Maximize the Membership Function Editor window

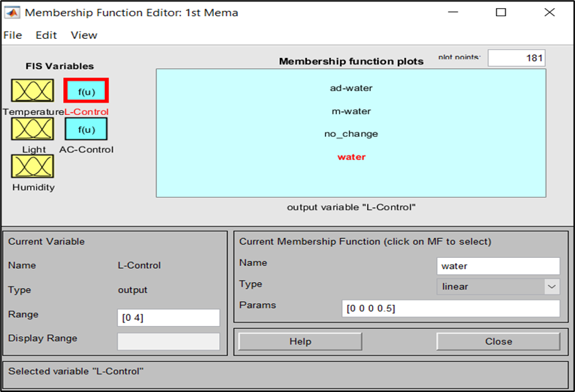point(501,12)
